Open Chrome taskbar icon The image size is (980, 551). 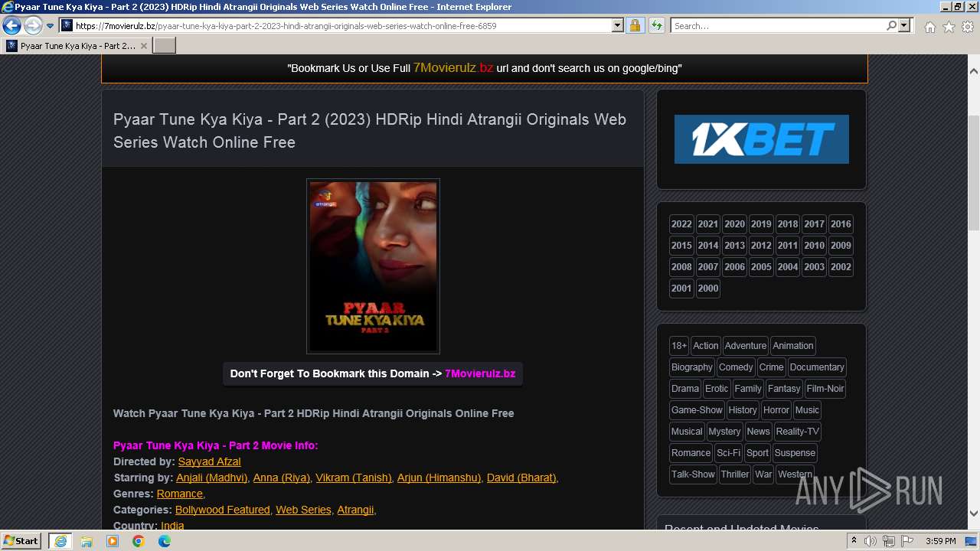click(139, 541)
